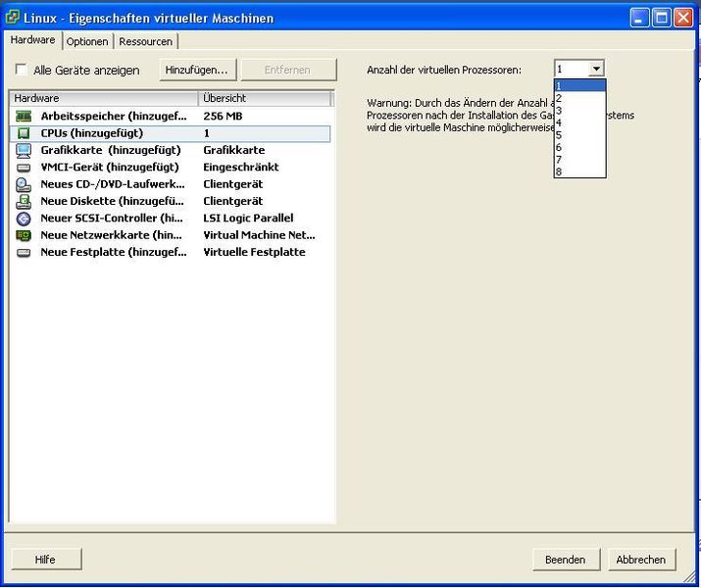Click the Arbeitsspeicher memory icon
The image size is (701, 588).
24,117
